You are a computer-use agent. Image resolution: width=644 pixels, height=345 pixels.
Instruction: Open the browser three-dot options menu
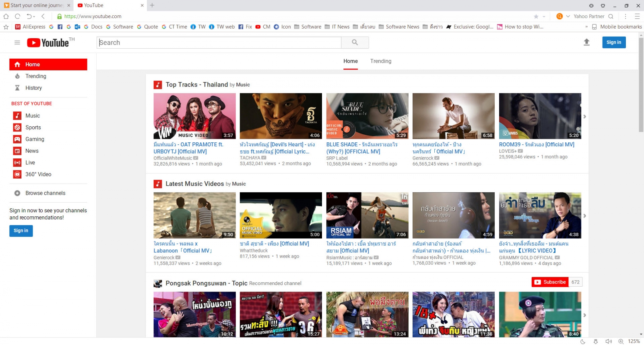click(625, 16)
